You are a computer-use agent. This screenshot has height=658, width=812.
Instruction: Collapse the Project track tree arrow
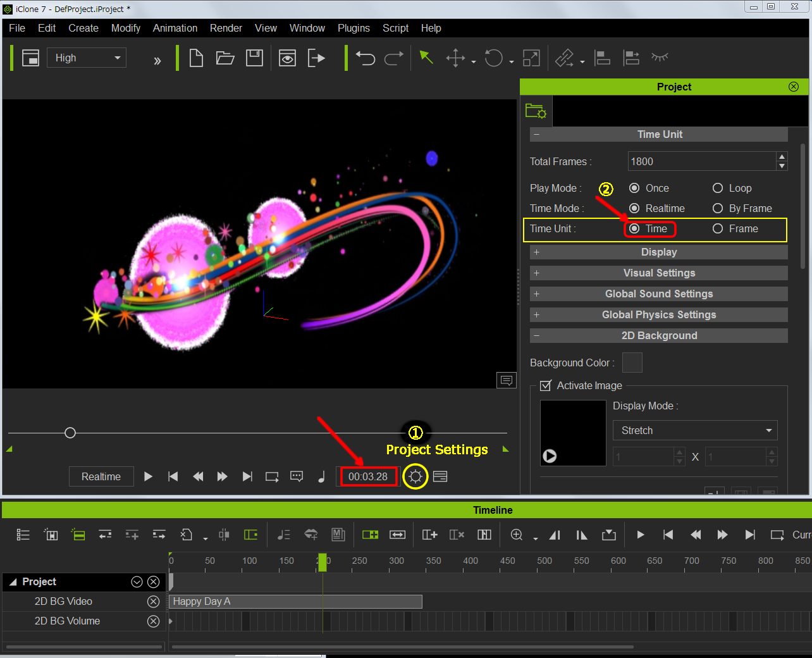[x=13, y=582]
